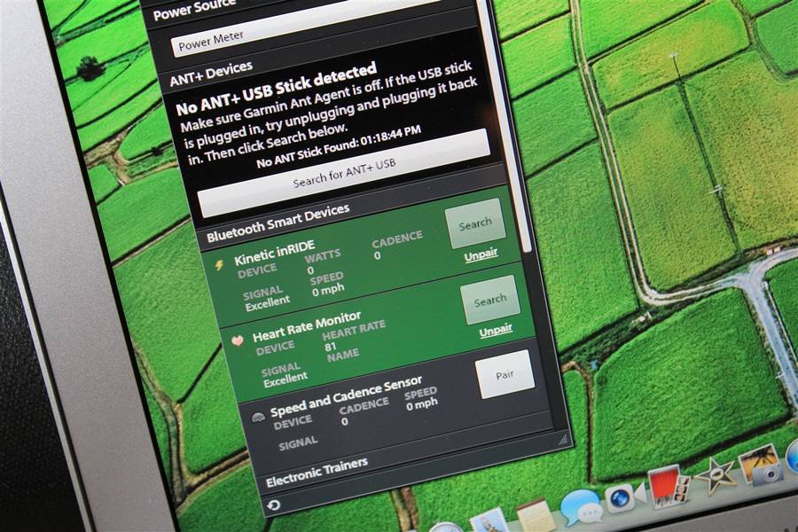Launch iMovie star icon in the dock
Screen dimensions: 798x532
coord(715,476)
